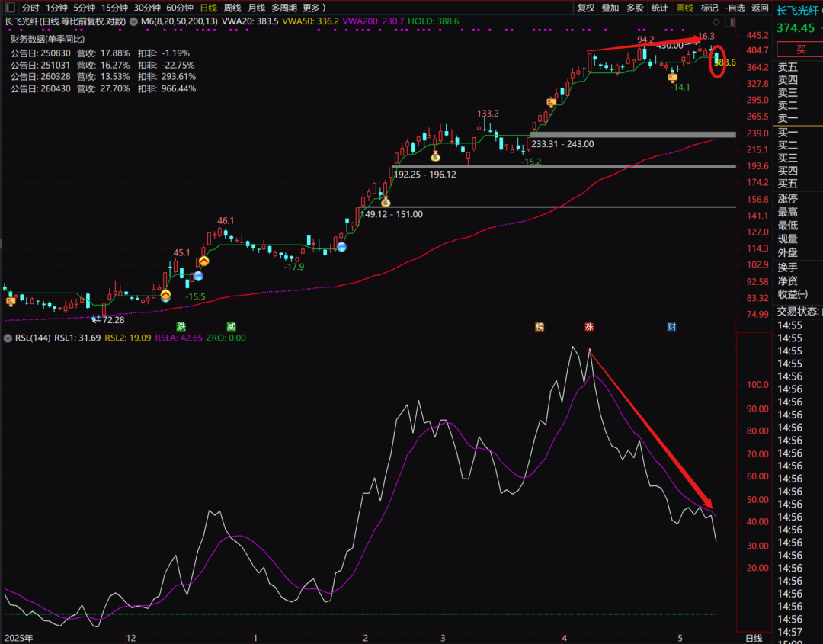This screenshot has height=644, width=823.
Task: Click the yellow up-arrow signal near -15.5 label
Action: point(166,295)
